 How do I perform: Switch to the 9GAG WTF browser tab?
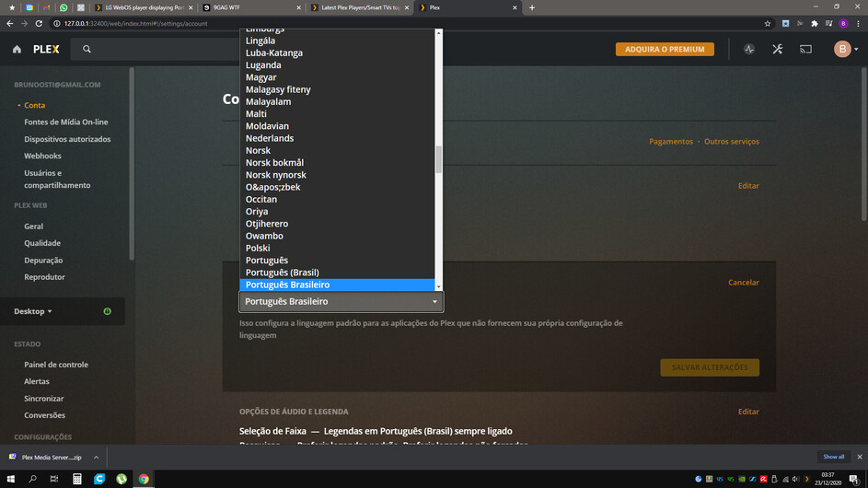pyautogui.click(x=252, y=7)
